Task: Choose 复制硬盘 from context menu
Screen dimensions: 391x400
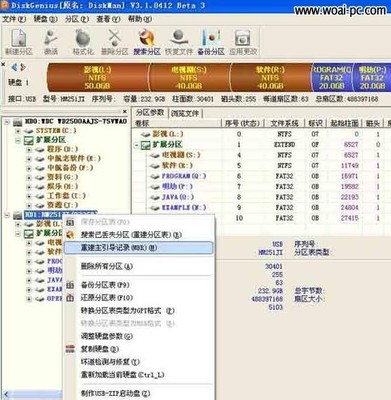Action: pyautogui.click(x=138, y=349)
